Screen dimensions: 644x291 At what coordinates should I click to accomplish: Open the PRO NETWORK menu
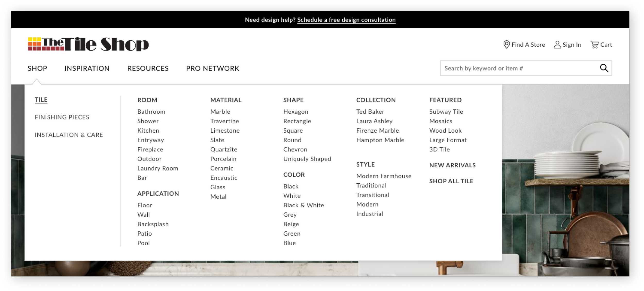coord(213,68)
